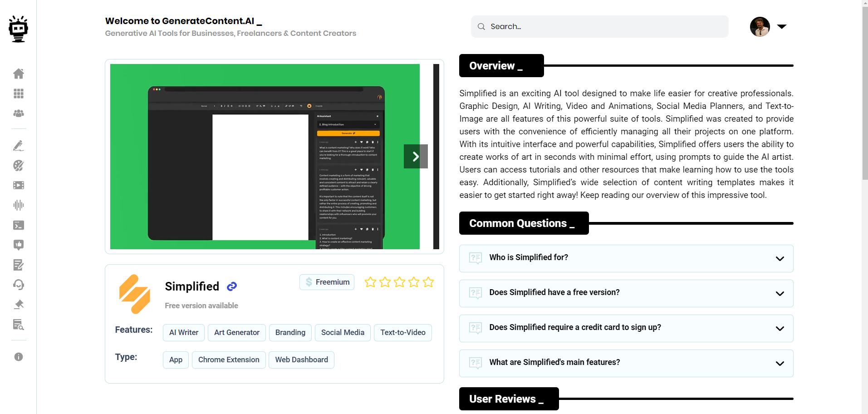
Task: Click the App type tag
Action: pos(176,360)
